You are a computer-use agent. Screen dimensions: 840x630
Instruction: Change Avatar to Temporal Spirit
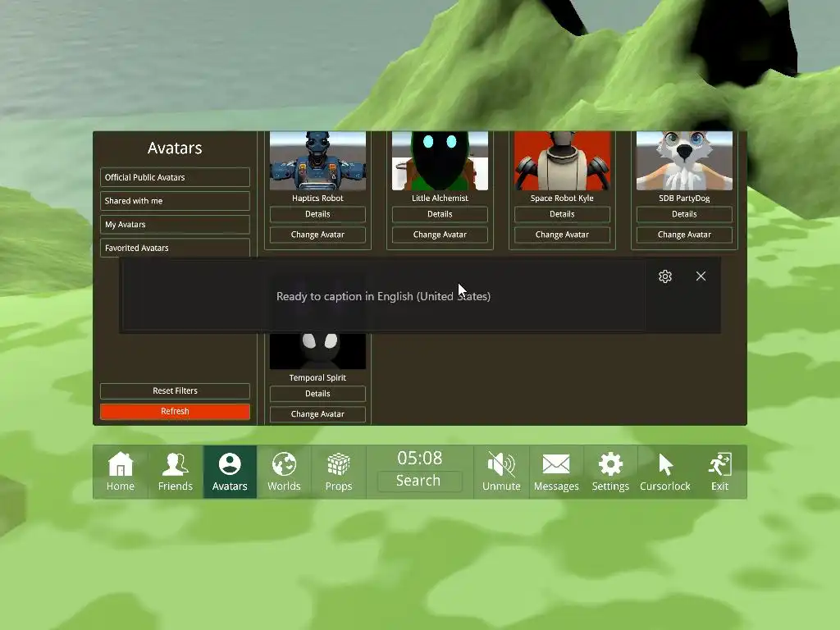[x=317, y=414]
